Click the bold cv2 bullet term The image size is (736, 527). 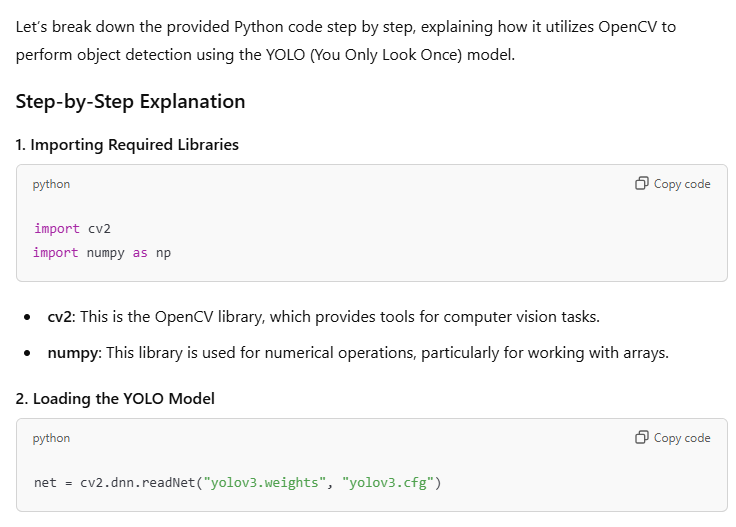60,317
